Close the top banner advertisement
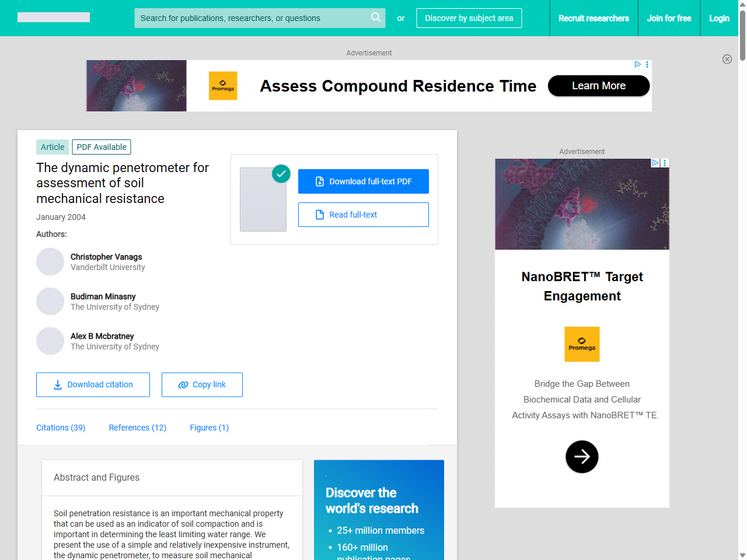The height and width of the screenshot is (560, 747). click(x=727, y=59)
